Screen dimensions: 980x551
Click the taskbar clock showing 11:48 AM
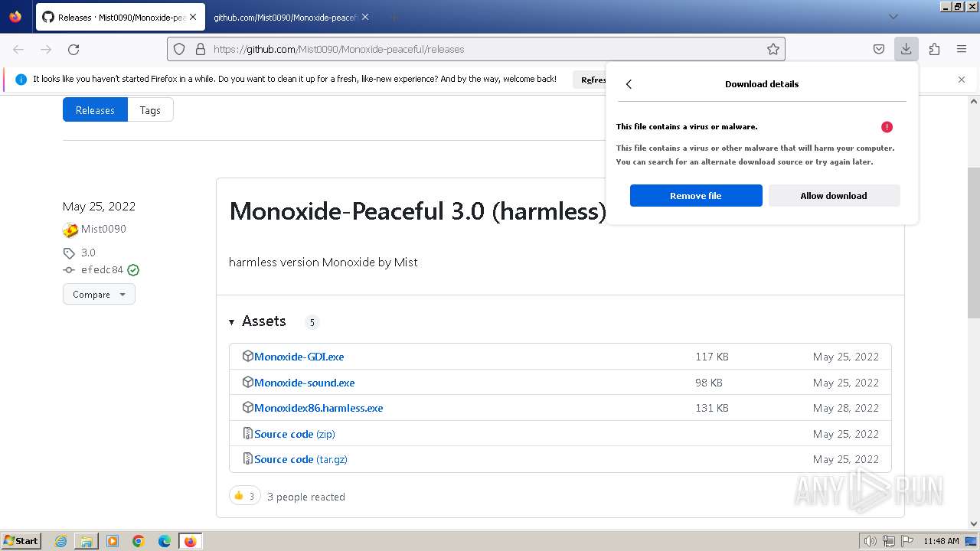[x=941, y=541]
